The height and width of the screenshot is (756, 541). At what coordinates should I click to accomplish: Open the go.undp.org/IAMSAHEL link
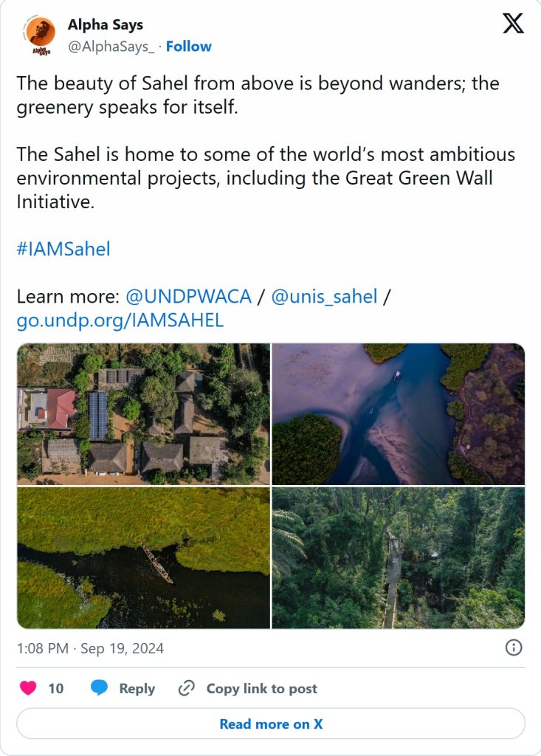(120, 320)
